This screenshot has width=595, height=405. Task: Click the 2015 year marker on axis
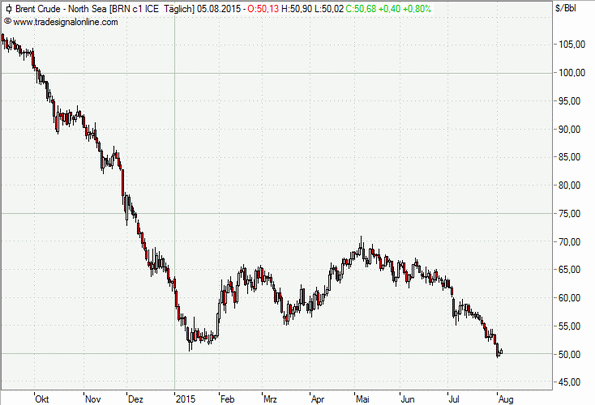point(185,399)
